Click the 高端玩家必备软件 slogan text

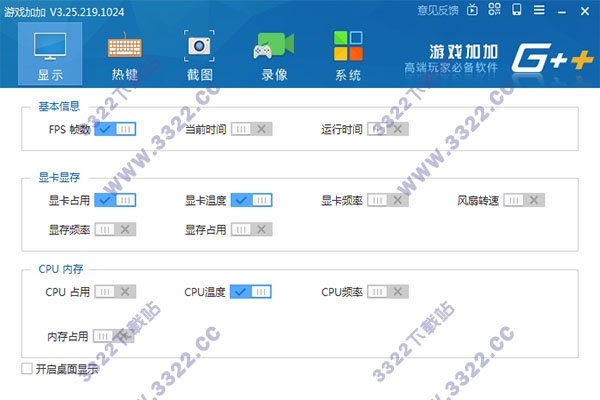[x=451, y=67]
